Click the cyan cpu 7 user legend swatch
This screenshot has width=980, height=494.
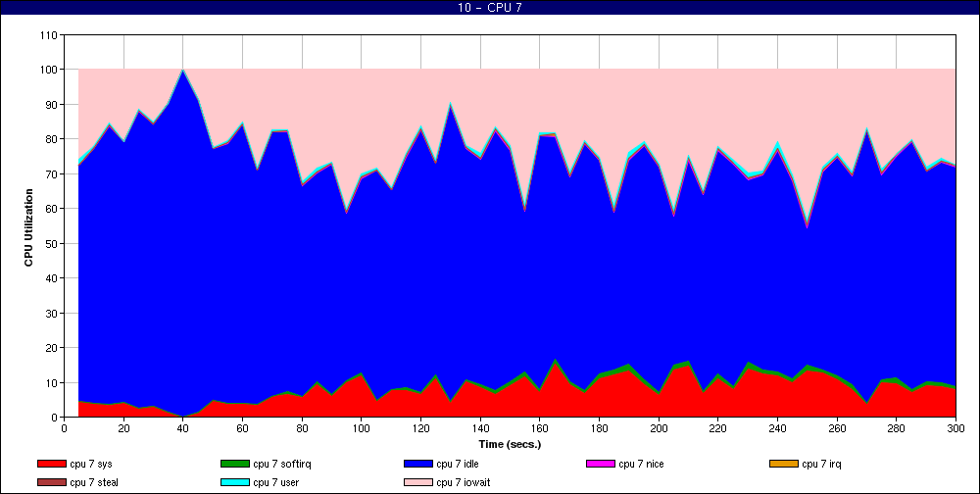[x=234, y=483]
